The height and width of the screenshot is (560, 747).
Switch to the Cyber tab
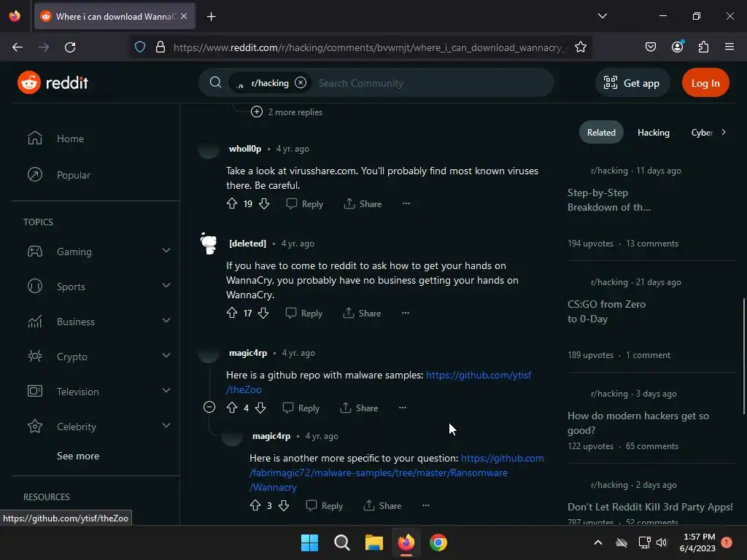click(x=701, y=133)
